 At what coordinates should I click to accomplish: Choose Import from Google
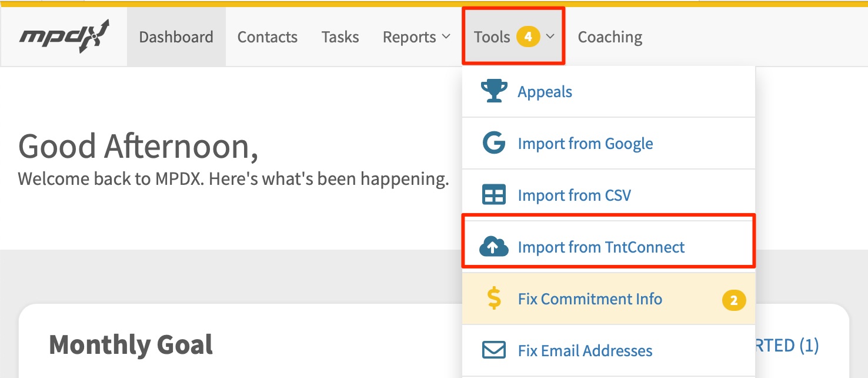tap(608, 143)
